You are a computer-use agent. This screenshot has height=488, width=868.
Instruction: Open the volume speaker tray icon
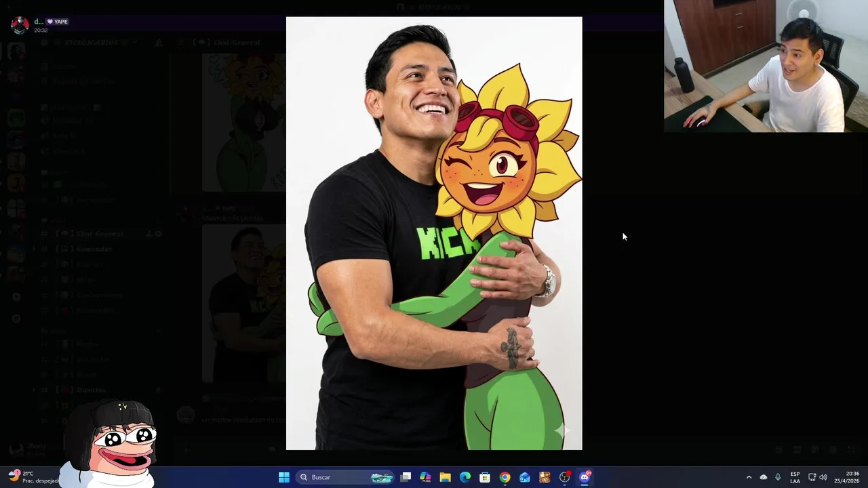823,477
